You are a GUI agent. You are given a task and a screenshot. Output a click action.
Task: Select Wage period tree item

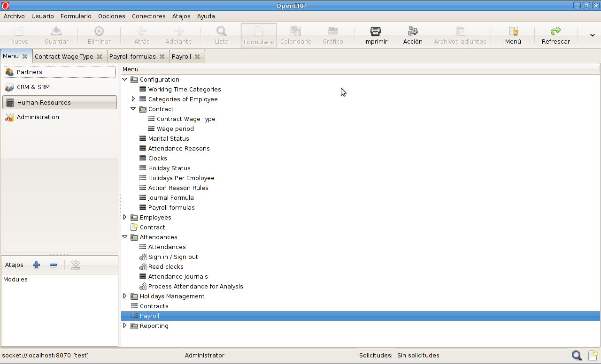point(175,129)
